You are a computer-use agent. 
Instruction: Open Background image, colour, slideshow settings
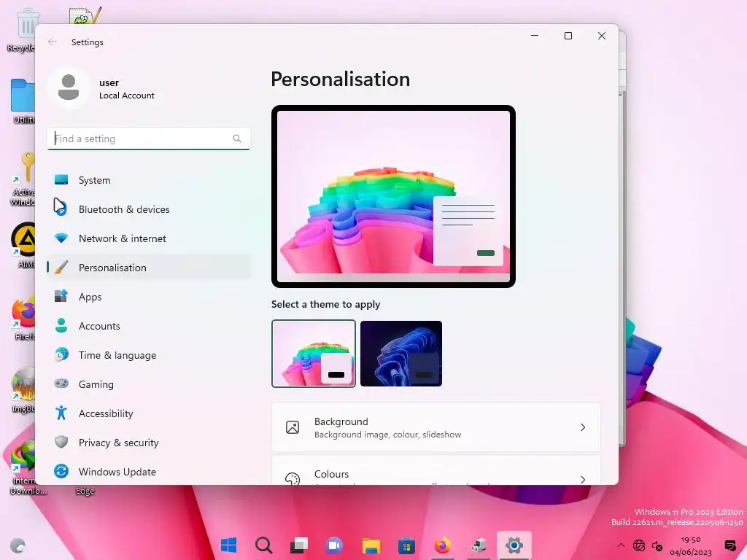(x=436, y=427)
